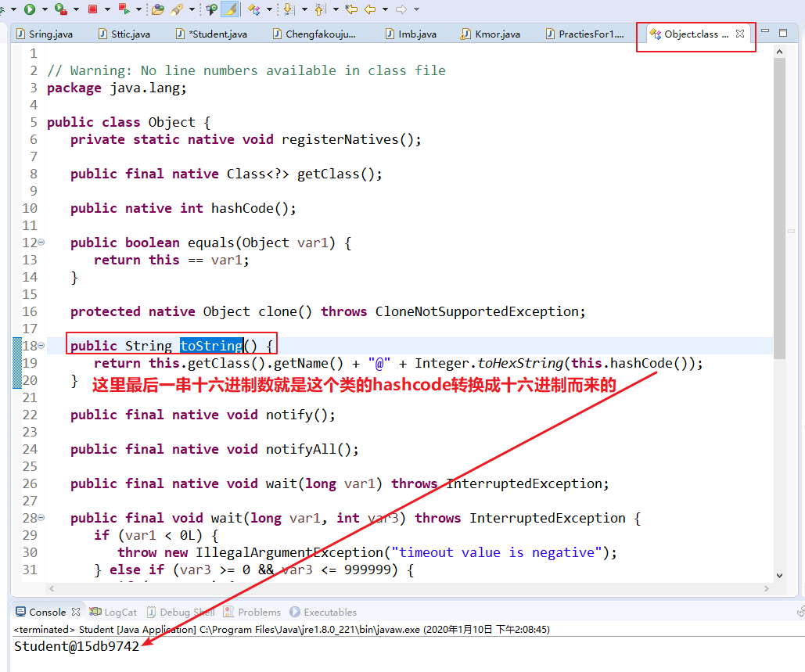The width and height of the screenshot is (805, 672).
Task: Open the dropdown next to Stop icon
Action: coord(107,9)
